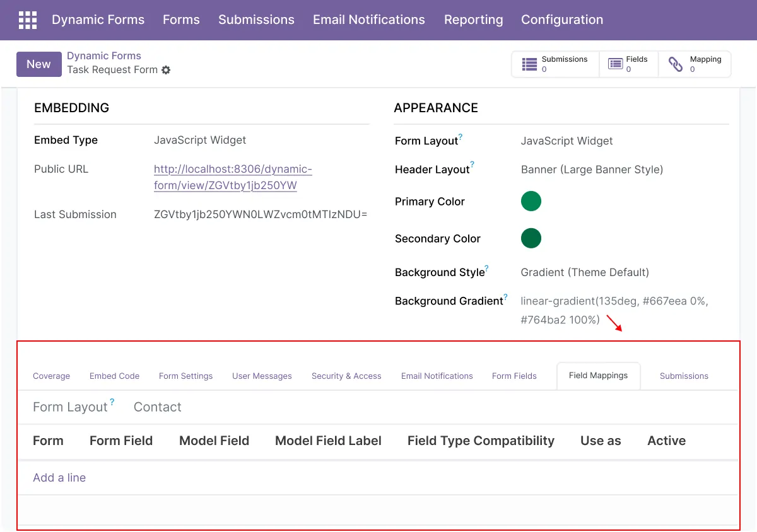
Task: Click the Embed Type value JavaScript Widget
Action: click(200, 140)
